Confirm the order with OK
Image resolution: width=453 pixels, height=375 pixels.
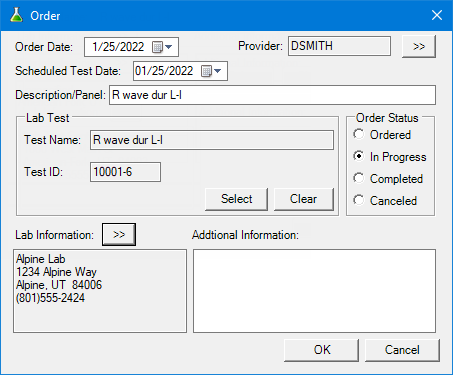pos(322,350)
